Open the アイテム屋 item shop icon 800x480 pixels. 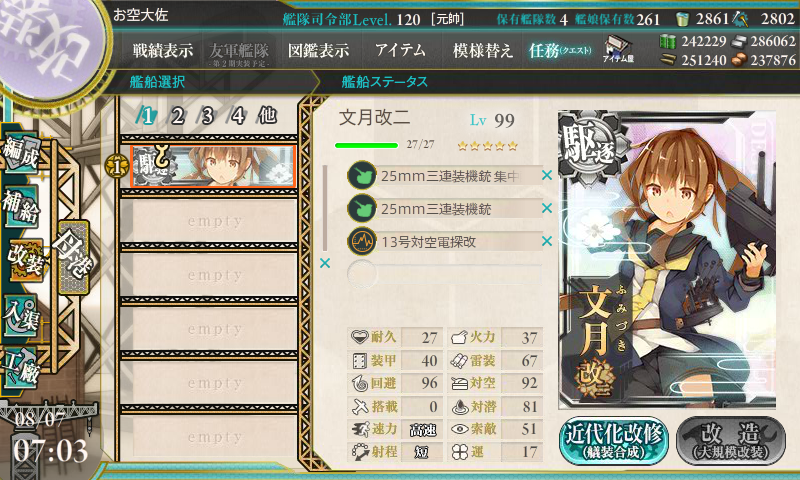click(x=618, y=49)
